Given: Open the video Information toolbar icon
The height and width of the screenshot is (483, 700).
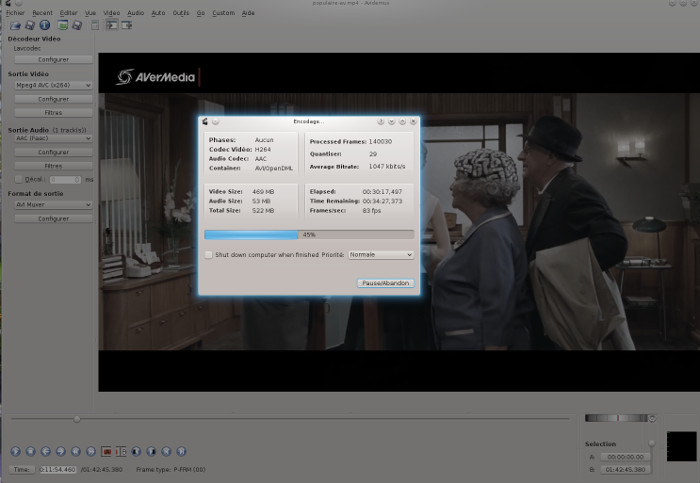Looking at the screenshot, I should point(45,25).
